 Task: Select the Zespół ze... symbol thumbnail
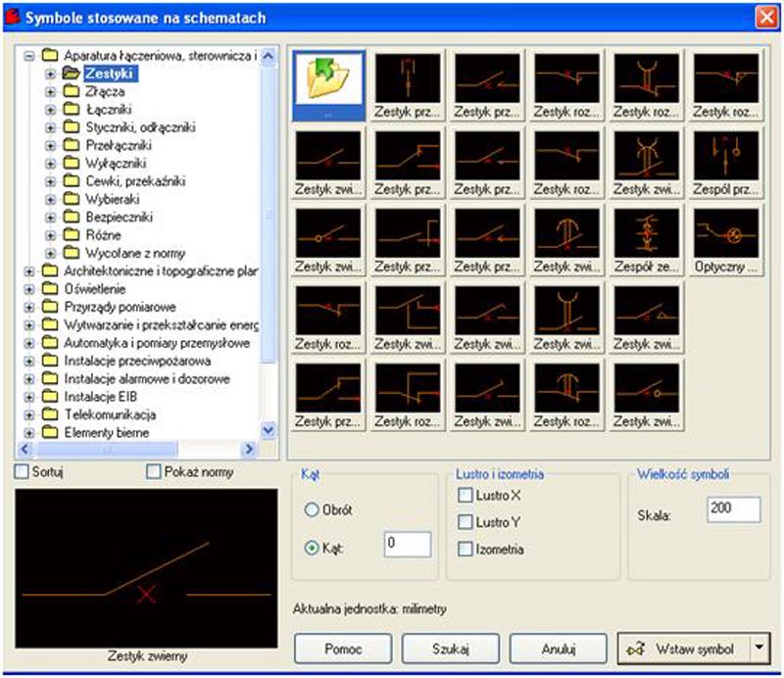647,240
